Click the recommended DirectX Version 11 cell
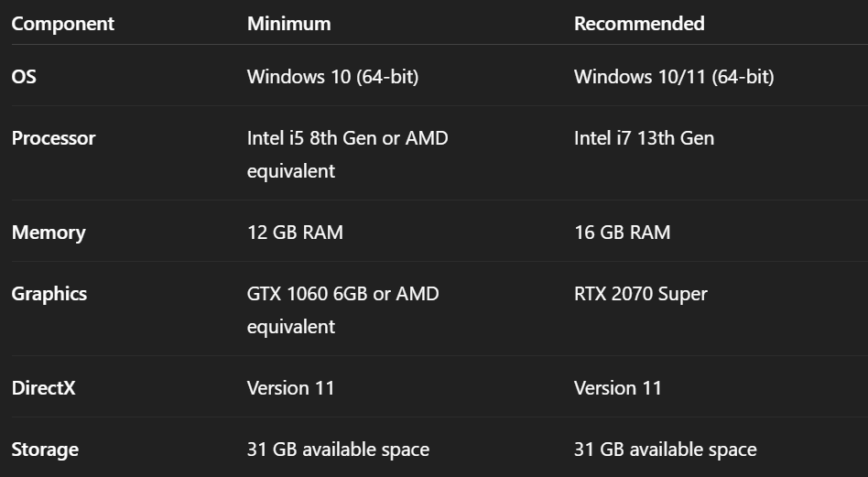Screen dimensions: 868x477 (x=618, y=388)
